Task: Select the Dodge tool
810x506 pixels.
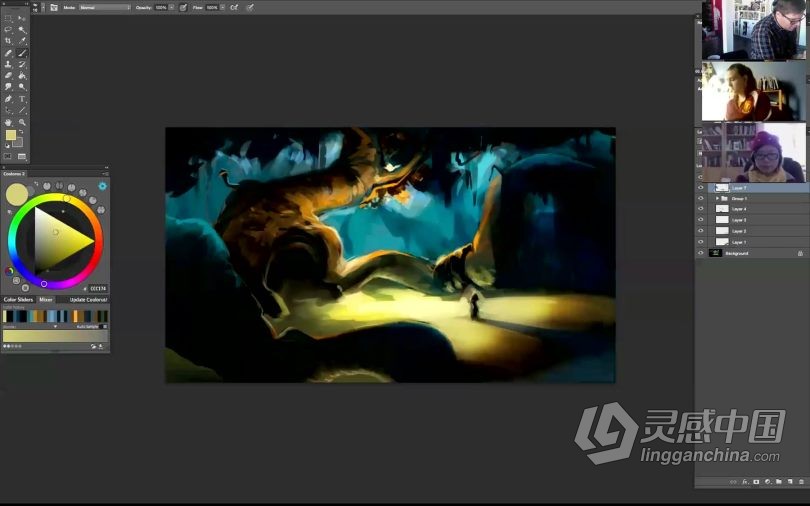Action: pyautogui.click(x=22, y=87)
